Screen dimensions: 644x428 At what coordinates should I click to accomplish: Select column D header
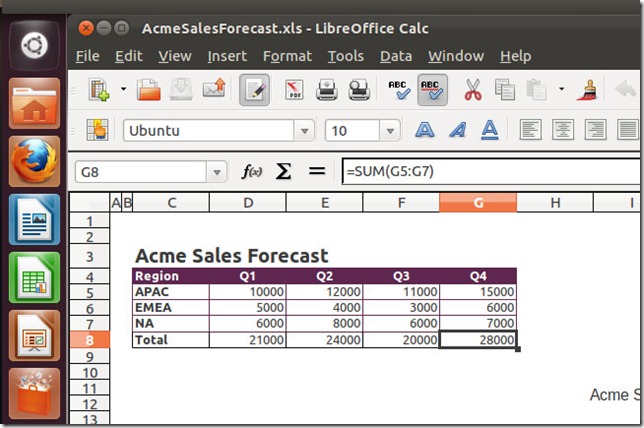coord(248,202)
